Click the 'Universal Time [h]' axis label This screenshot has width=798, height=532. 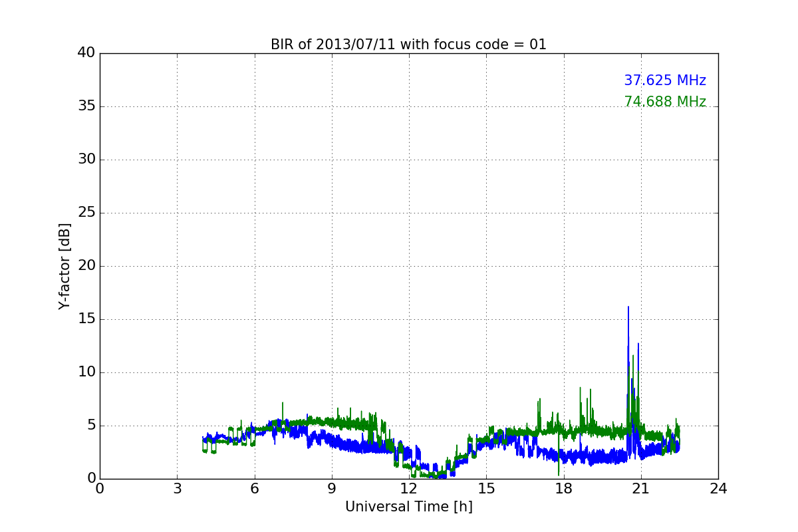[x=408, y=507]
